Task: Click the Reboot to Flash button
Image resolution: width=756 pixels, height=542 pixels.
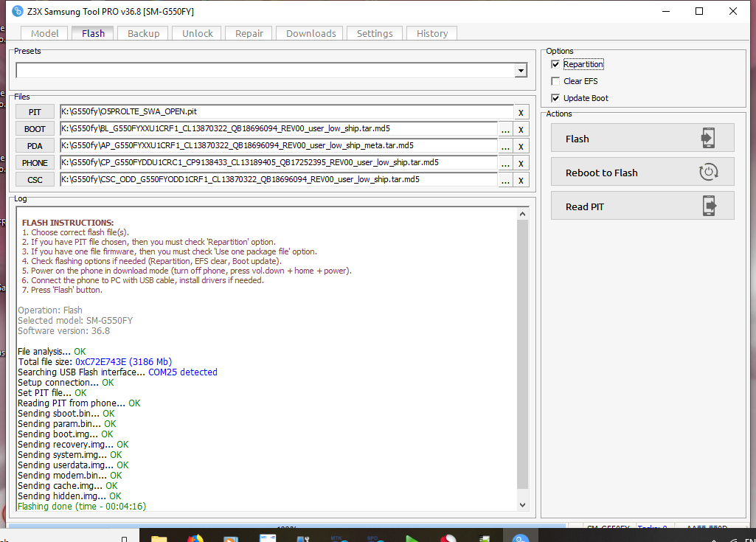Action: point(642,173)
